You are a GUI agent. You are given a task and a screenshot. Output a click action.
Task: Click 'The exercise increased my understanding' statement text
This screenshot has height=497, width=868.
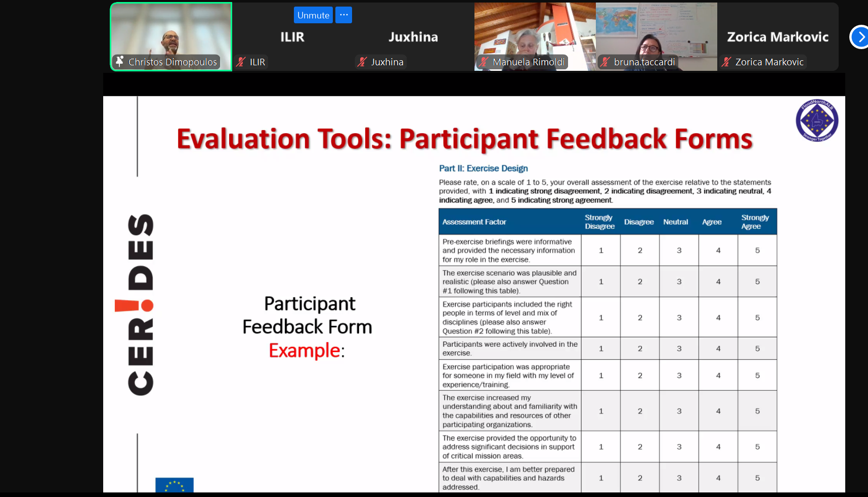[x=510, y=411]
